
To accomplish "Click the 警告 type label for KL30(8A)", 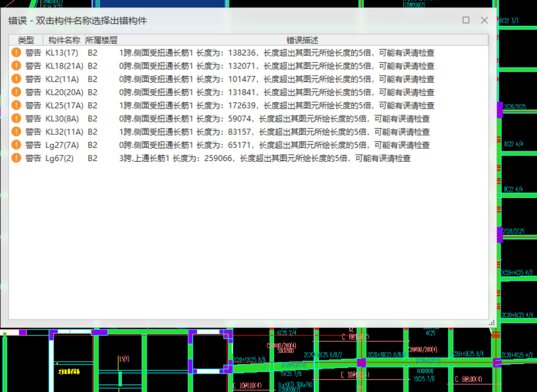I will coord(33,119).
